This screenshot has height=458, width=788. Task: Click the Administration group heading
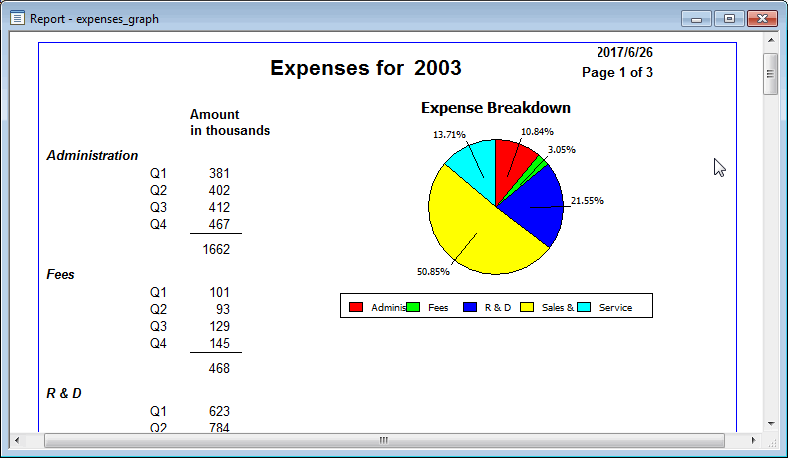(92, 155)
